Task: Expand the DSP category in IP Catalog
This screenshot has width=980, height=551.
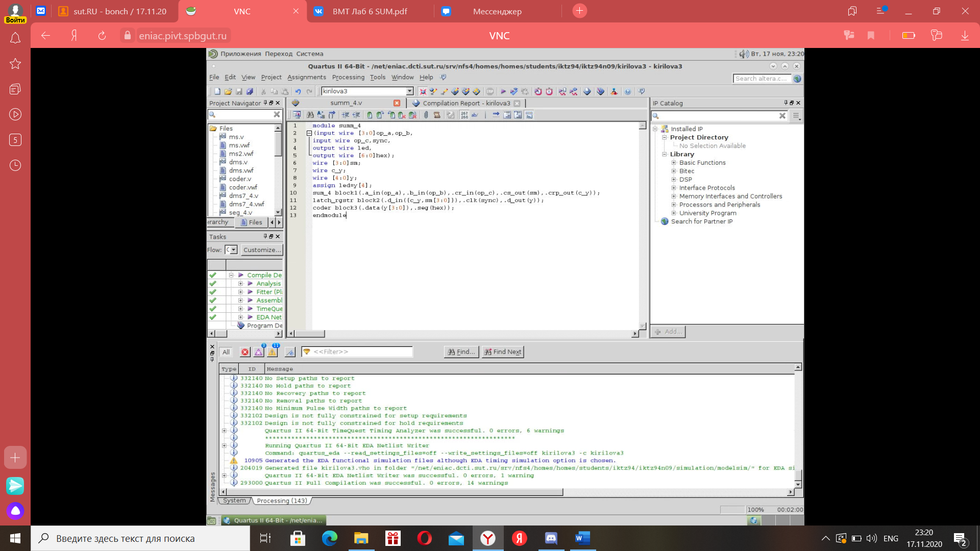Action: tap(674, 180)
